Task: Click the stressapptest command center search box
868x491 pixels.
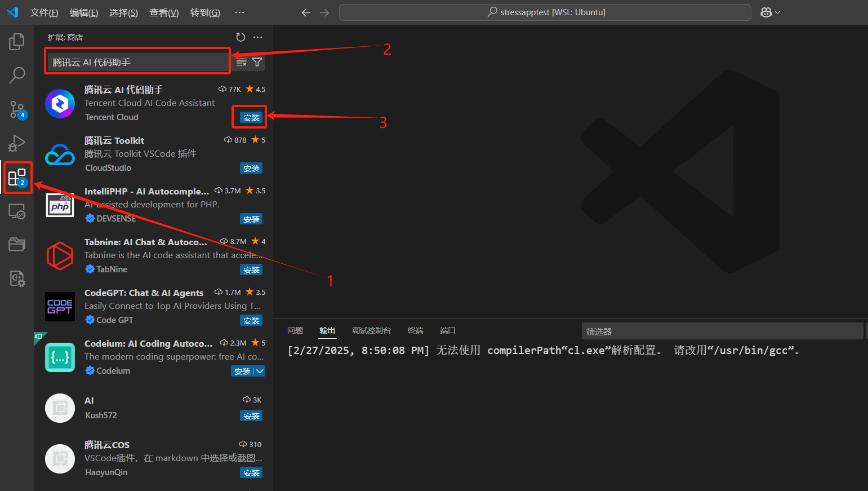Action: [x=545, y=12]
